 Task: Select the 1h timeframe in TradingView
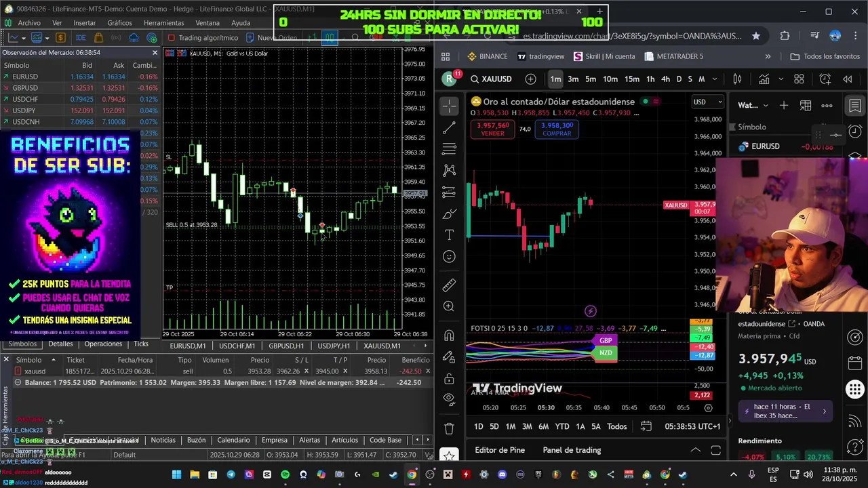[x=650, y=79]
